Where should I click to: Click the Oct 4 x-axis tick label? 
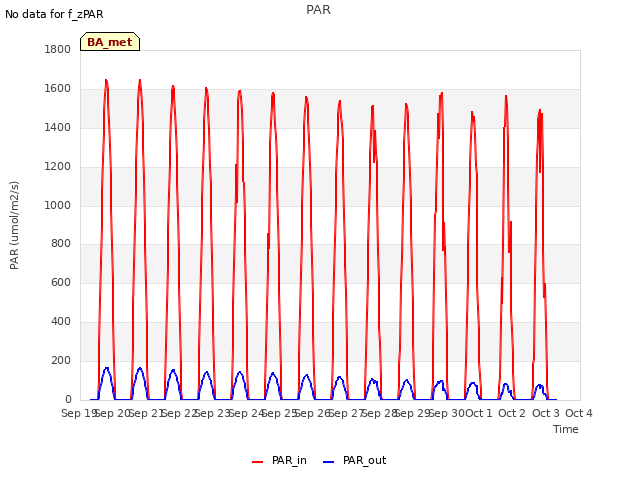tap(579, 413)
